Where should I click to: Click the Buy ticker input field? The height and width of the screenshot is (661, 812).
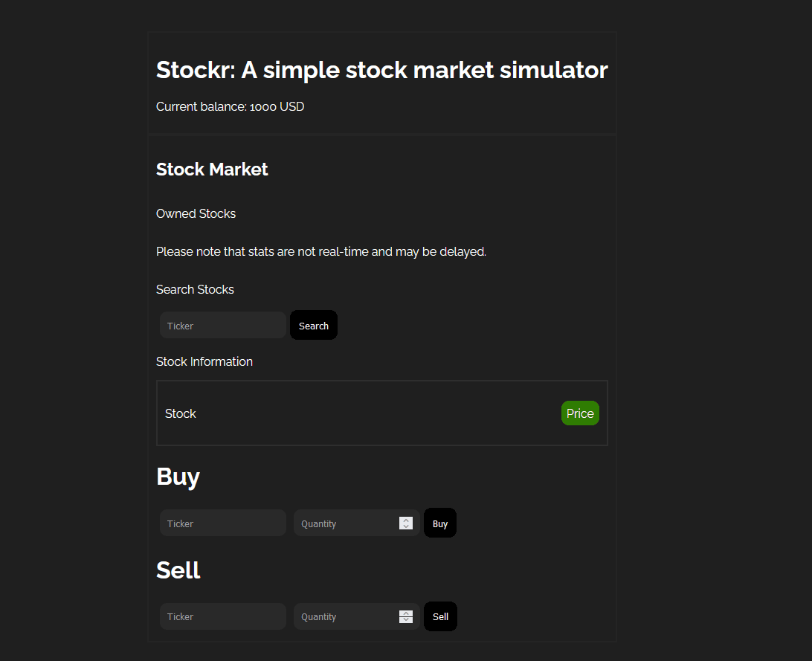coord(223,523)
